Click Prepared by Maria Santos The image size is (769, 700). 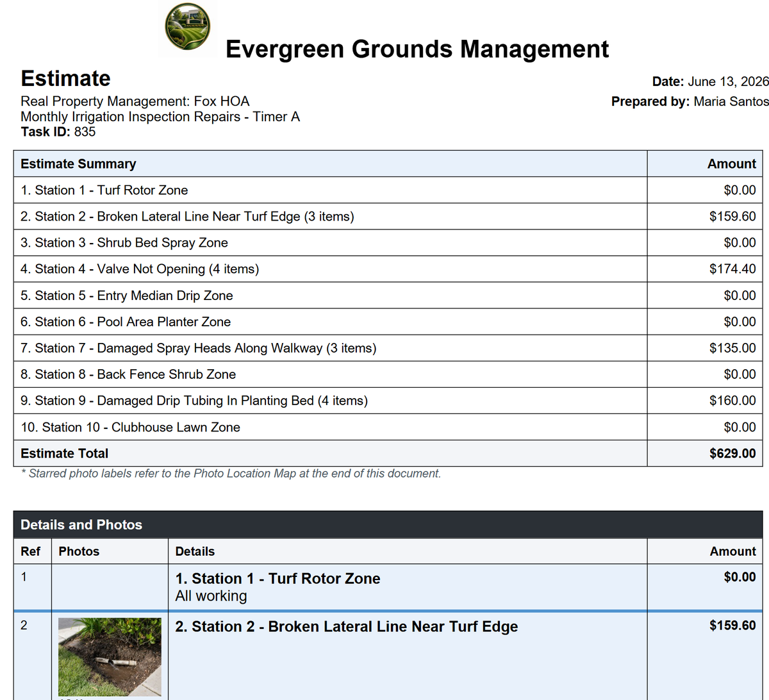[x=690, y=101]
